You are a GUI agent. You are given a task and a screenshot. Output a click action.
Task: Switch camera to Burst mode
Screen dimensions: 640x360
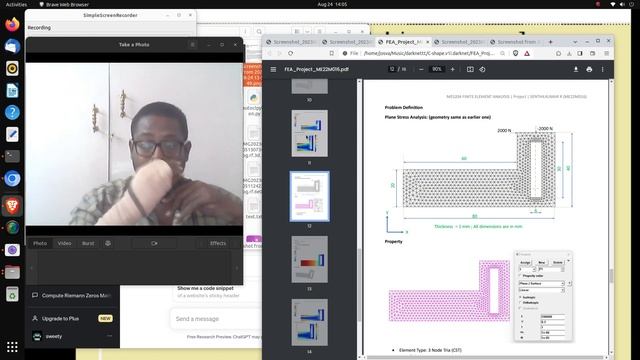click(x=88, y=243)
